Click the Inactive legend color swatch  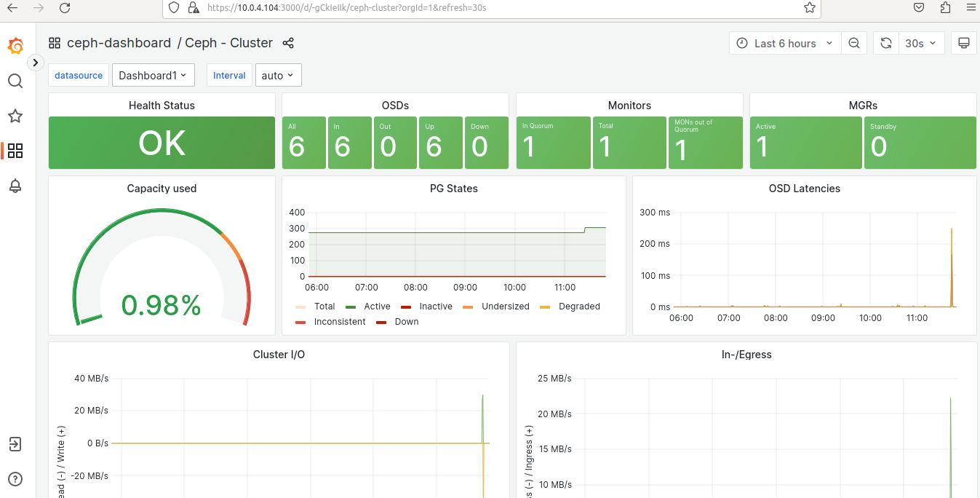pos(406,307)
